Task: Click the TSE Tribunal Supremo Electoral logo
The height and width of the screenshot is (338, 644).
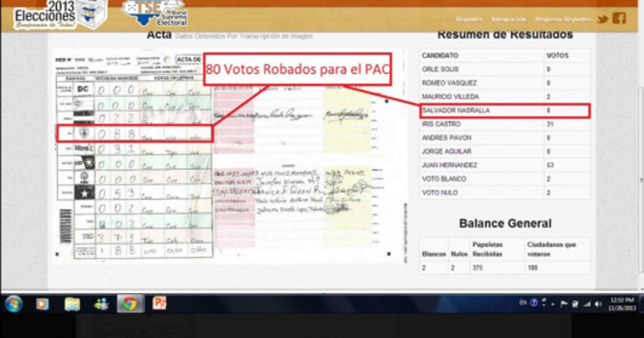Action: tap(156, 13)
